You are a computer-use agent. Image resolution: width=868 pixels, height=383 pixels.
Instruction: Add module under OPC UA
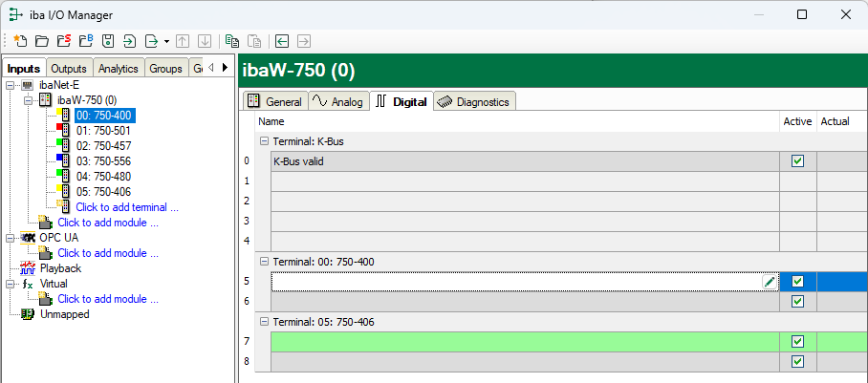(x=108, y=253)
